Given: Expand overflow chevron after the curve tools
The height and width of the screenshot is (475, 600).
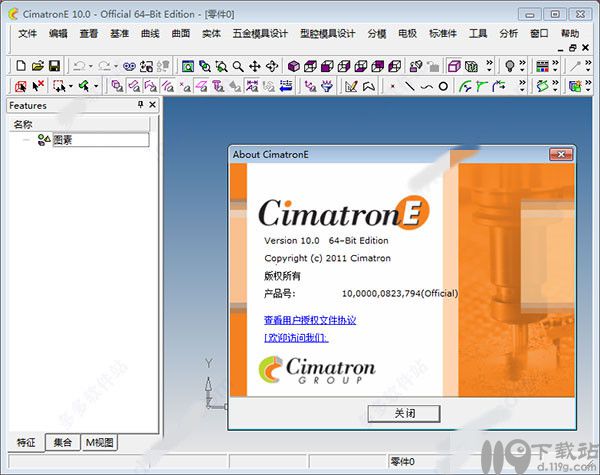Looking at the screenshot, I should (522, 86).
